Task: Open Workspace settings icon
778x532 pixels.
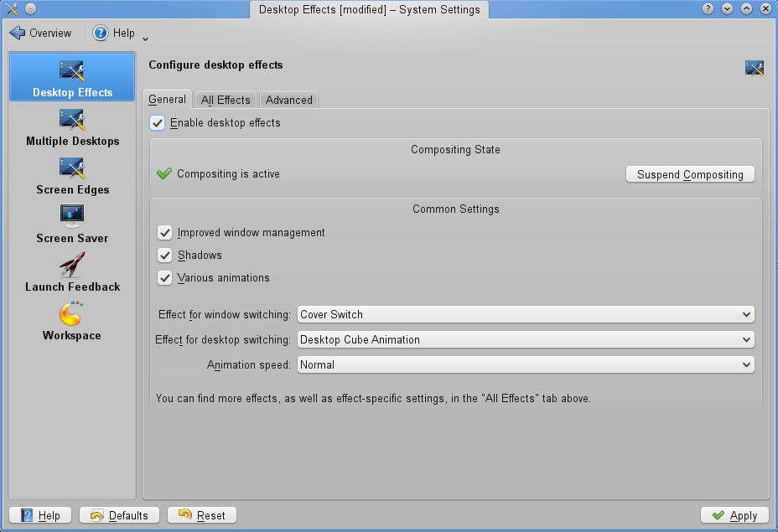Action: 71,313
